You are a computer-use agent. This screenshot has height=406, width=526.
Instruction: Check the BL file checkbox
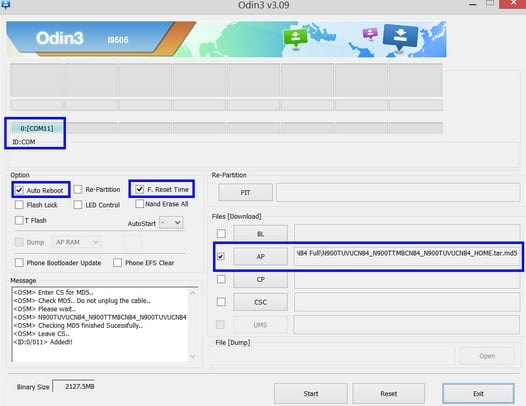221,234
